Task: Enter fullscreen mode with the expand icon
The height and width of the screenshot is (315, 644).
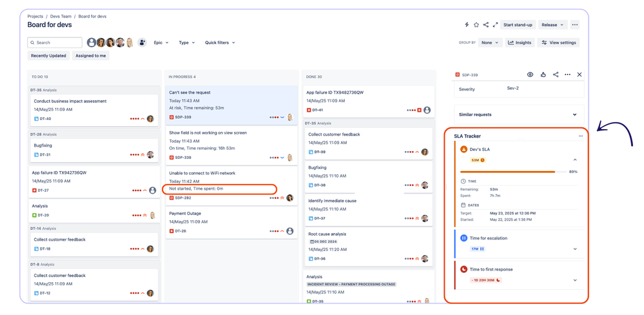Action: click(x=495, y=25)
